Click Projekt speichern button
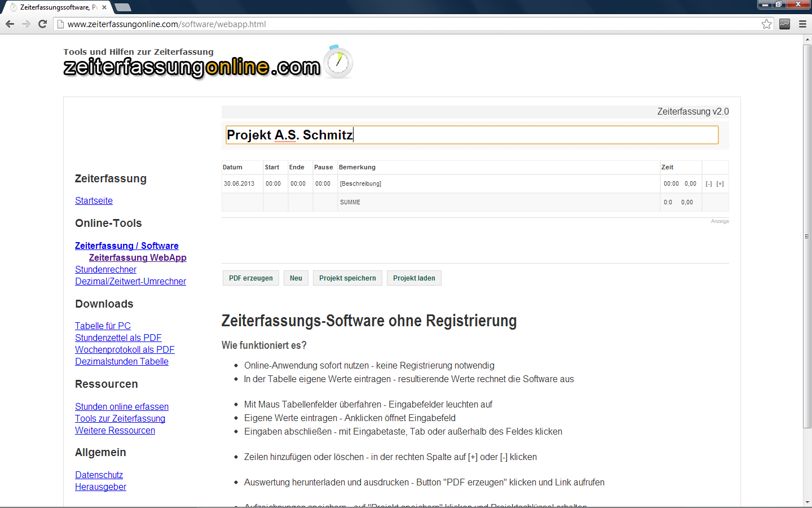 tap(347, 278)
